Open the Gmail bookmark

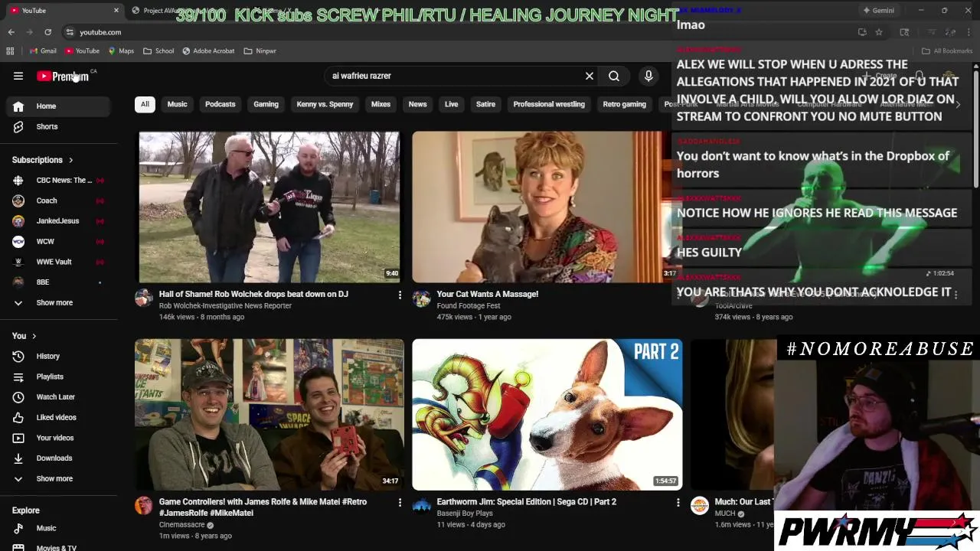[x=43, y=51]
